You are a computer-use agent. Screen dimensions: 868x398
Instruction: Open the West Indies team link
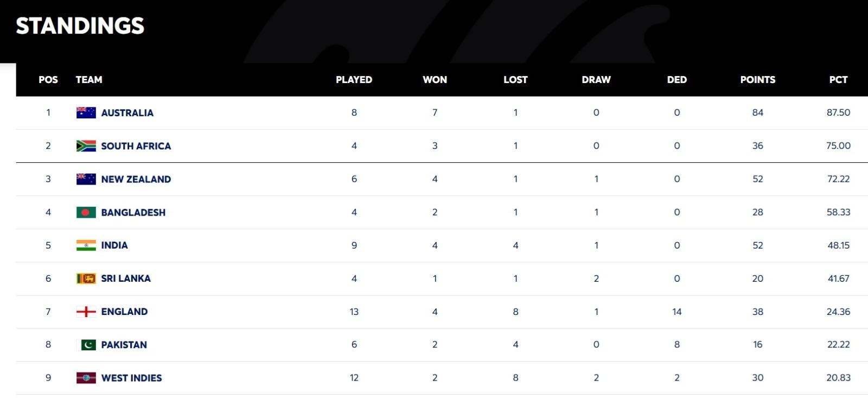pos(131,378)
